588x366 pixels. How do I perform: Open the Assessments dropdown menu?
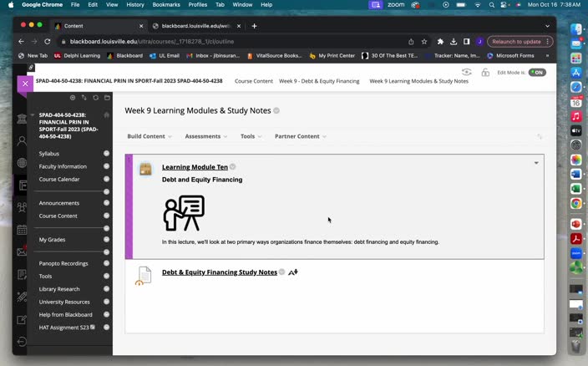[206, 136]
